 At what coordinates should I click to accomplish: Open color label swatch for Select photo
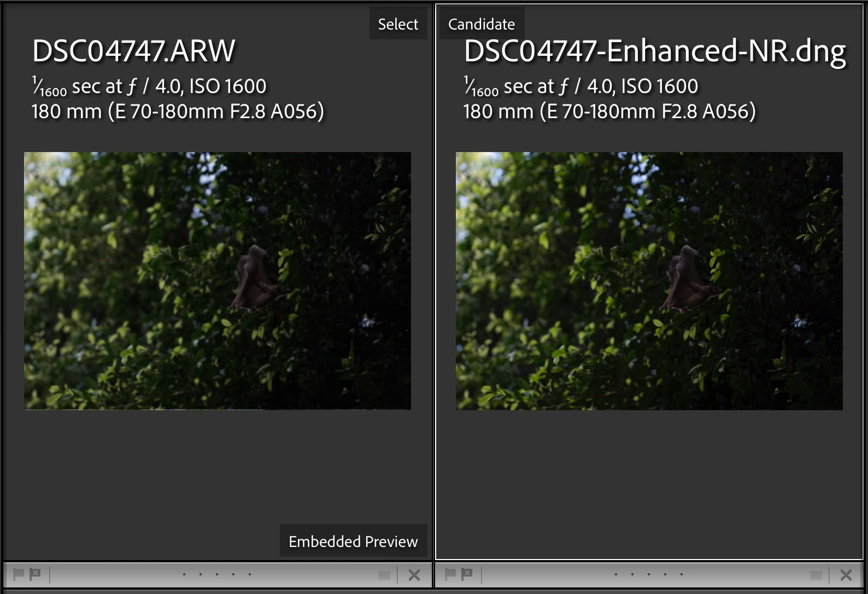(x=384, y=575)
